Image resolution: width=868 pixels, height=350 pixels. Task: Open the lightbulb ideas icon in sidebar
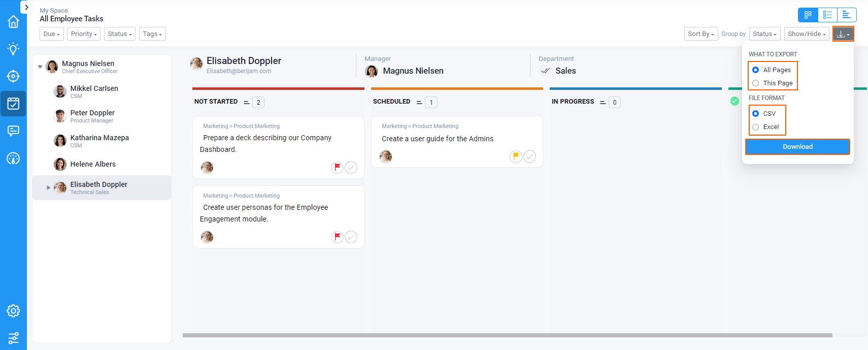coord(13,49)
